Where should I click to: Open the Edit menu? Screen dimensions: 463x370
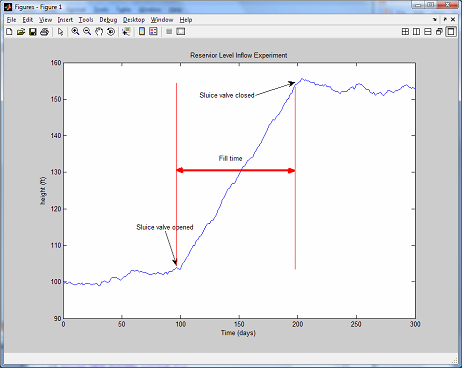(28, 20)
